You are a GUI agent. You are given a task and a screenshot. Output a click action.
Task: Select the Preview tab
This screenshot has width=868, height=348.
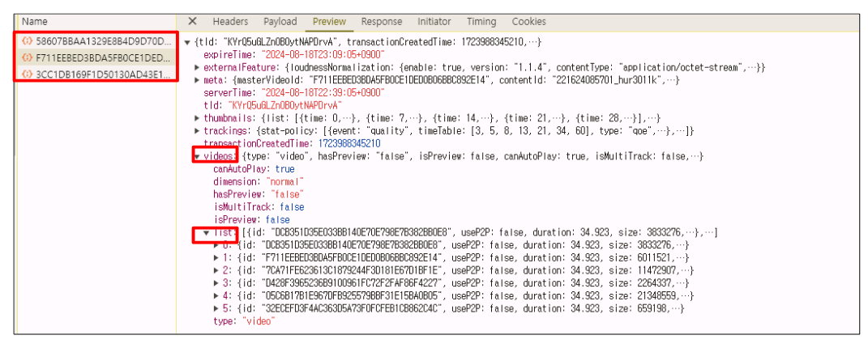point(329,22)
